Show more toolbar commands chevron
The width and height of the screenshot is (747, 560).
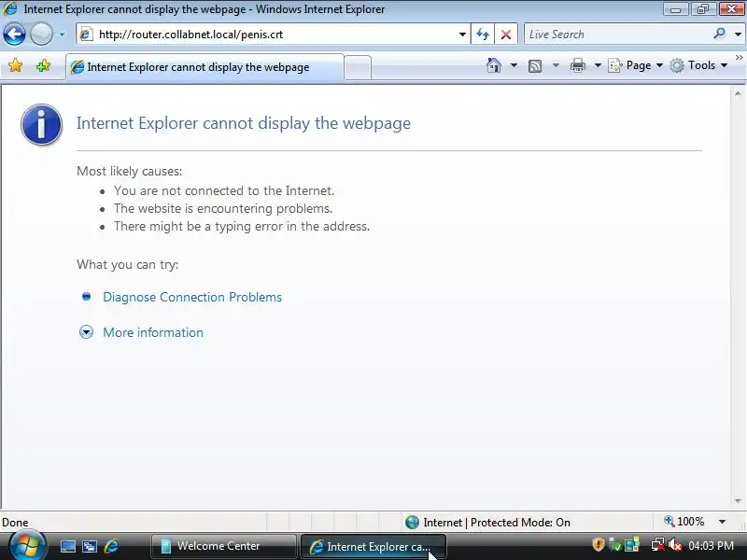coord(739,58)
